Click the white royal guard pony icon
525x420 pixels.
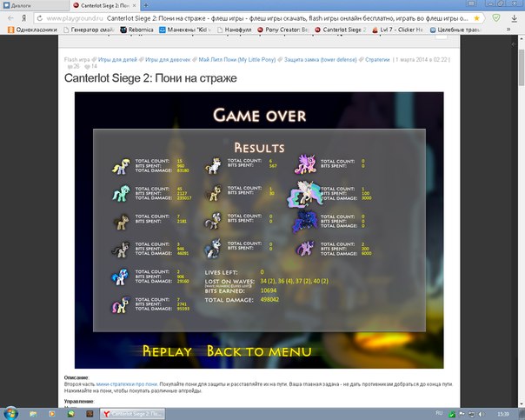click(x=213, y=166)
